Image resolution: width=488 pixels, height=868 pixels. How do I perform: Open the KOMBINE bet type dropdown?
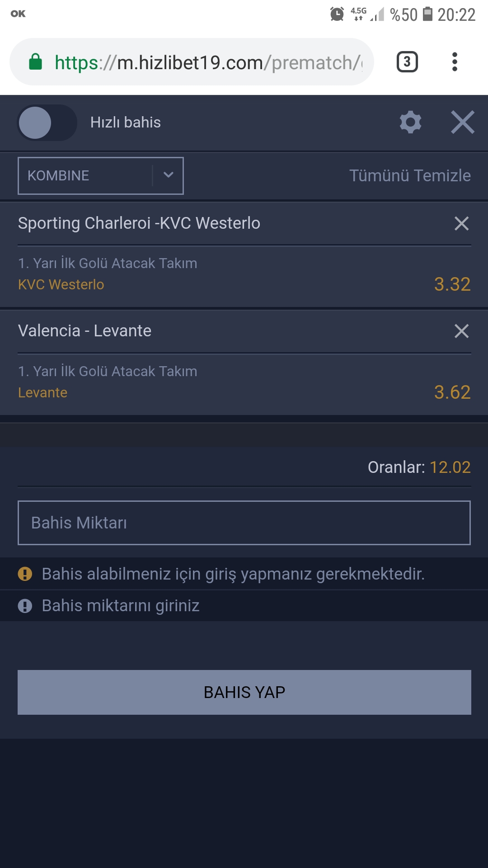click(x=100, y=176)
